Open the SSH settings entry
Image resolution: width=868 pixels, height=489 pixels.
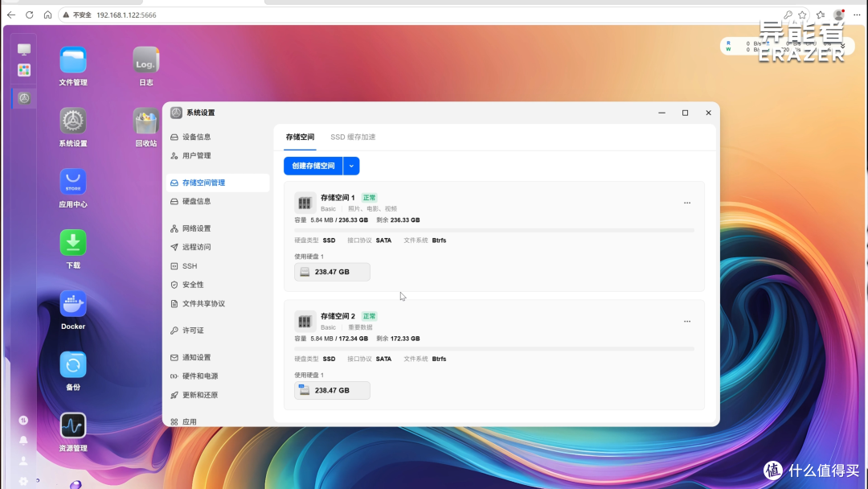tap(218, 266)
